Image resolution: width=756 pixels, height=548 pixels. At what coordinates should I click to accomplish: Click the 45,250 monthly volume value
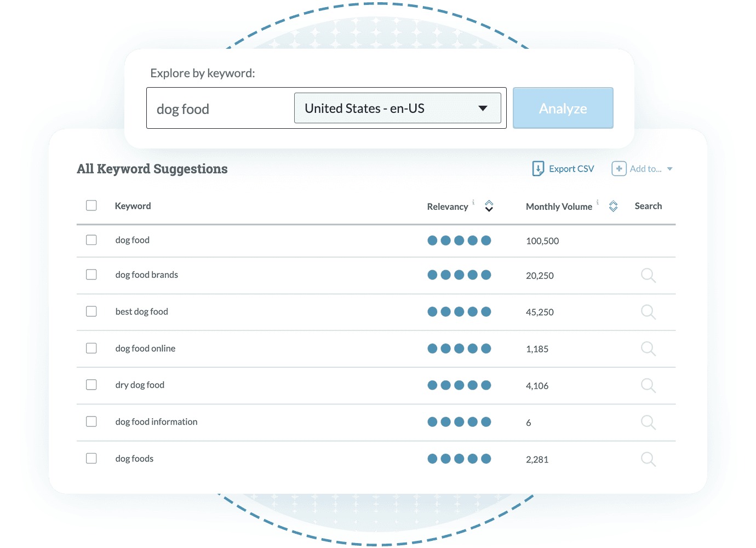coord(540,312)
